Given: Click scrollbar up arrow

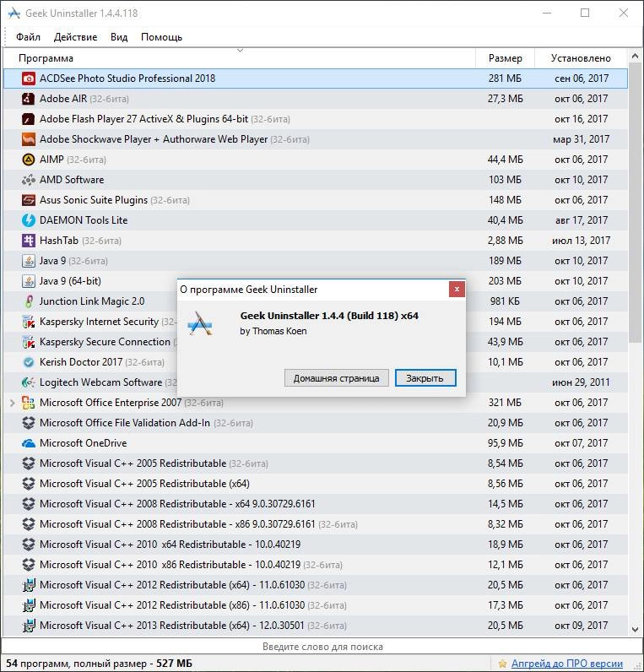Looking at the screenshot, I should pyautogui.click(x=635, y=57).
